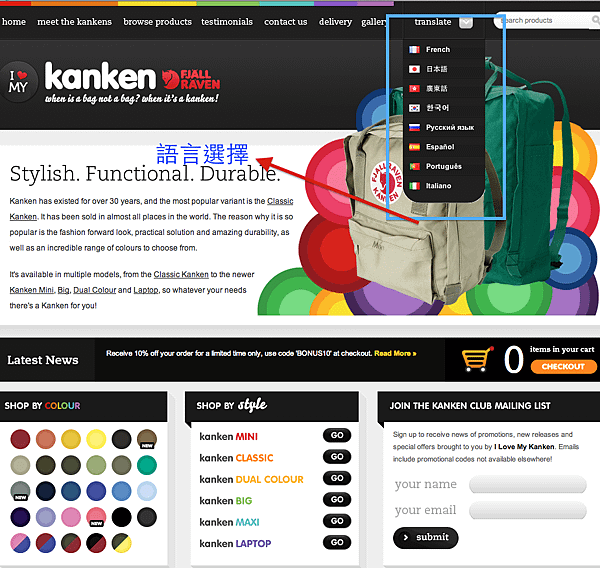Viewport: 600px width, 568px height.
Task: Click GO next to kanken DUAL COLOUR
Action: point(337,478)
